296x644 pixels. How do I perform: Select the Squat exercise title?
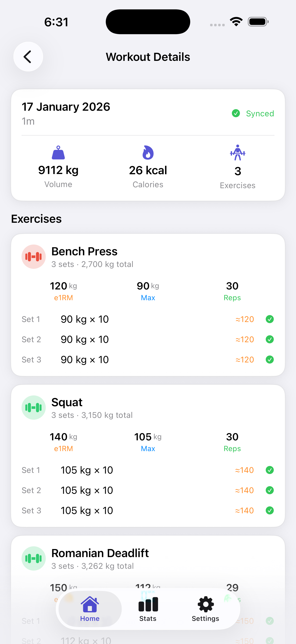click(x=67, y=402)
